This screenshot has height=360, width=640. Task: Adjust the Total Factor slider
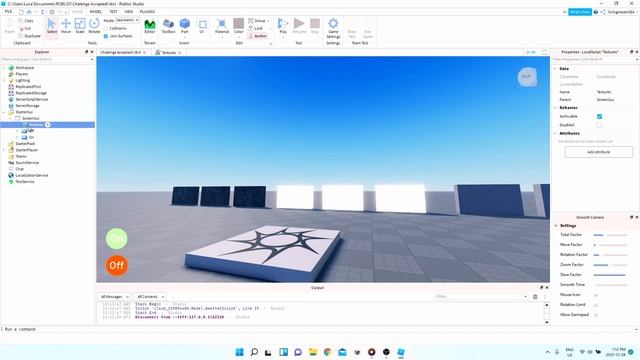click(x=610, y=235)
